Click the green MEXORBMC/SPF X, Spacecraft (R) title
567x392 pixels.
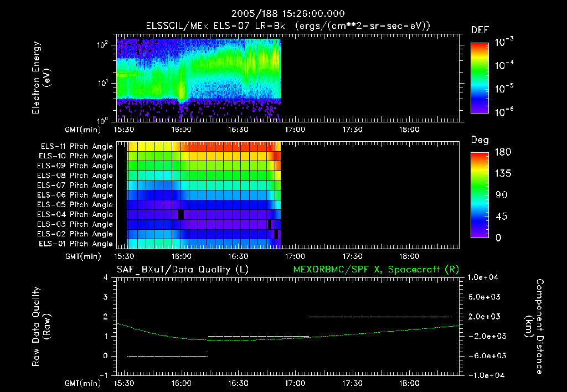point(376,270)
